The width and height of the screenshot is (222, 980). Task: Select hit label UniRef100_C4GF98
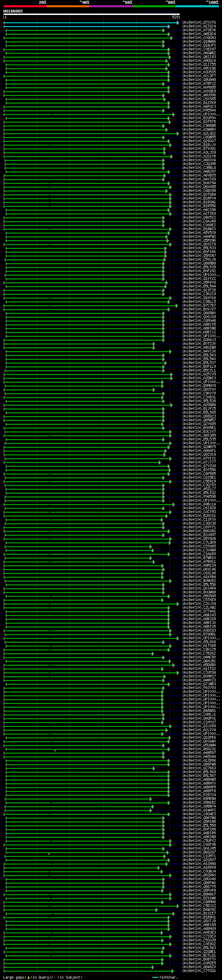coord(199,844)
